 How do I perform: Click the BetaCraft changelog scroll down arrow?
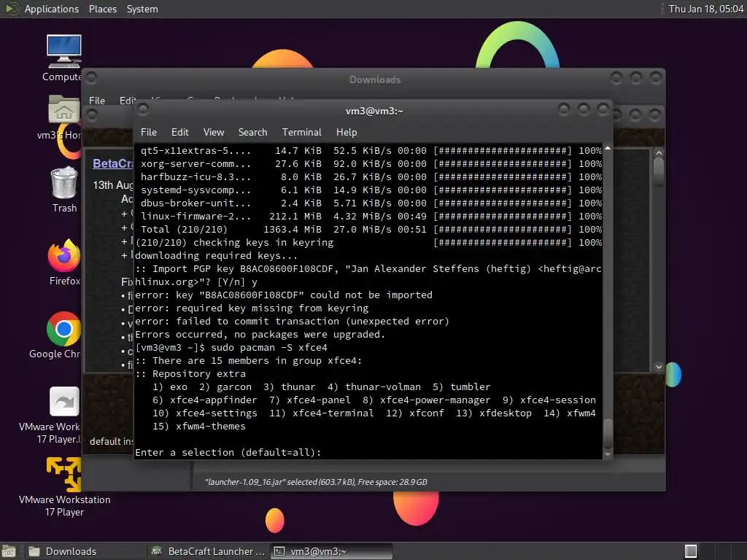659,367
